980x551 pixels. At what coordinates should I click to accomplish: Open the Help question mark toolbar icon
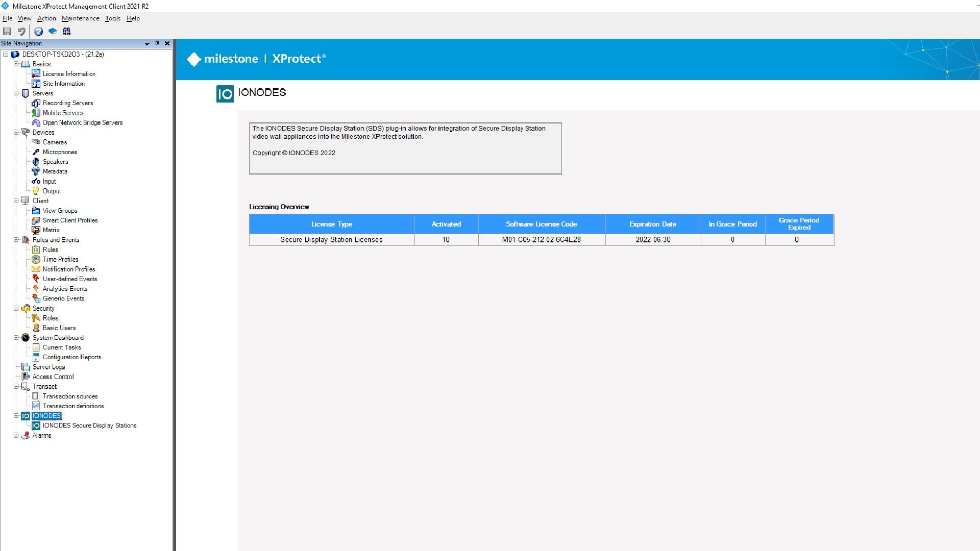[38, 32]
